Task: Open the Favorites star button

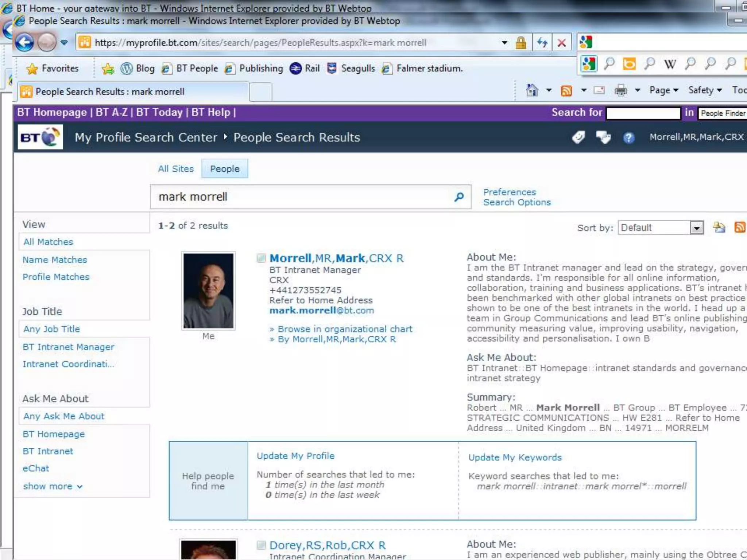Action: [53, 68]
